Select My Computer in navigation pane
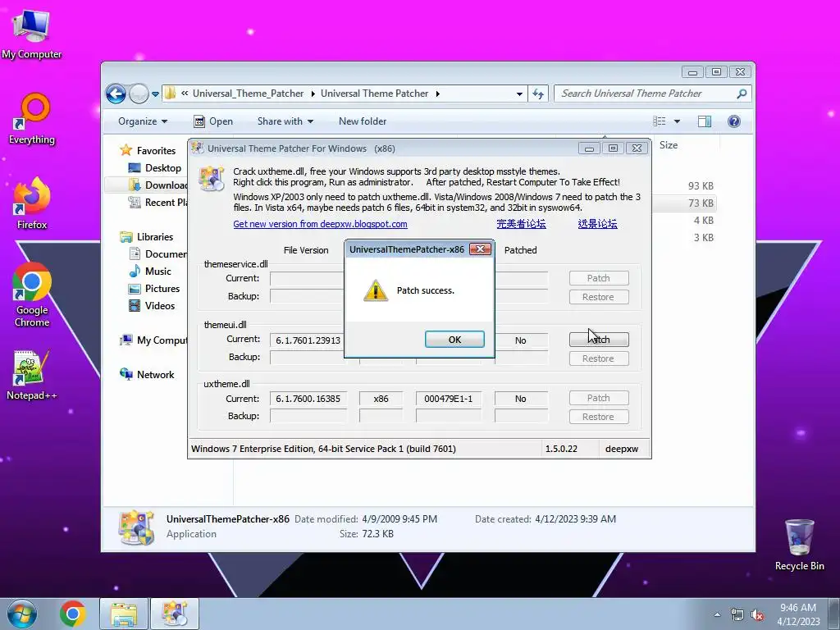The image size is (840, 630). tap(153, 340)
